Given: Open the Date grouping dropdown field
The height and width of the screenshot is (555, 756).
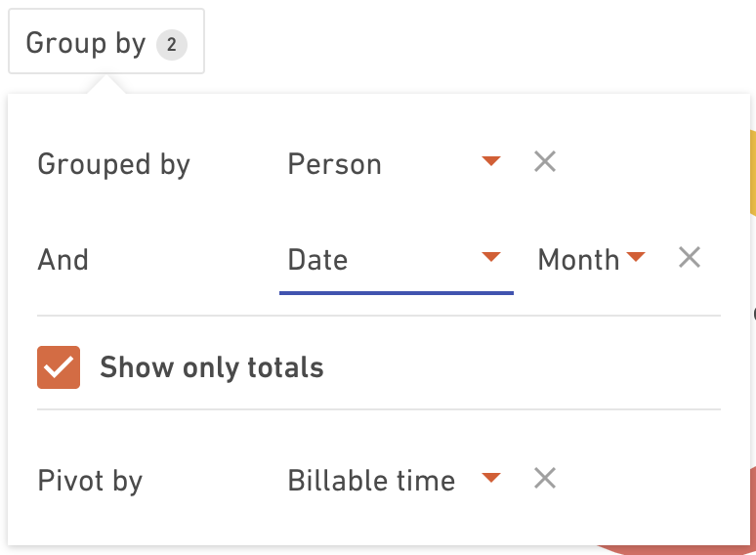Looking at the screenshot, I should click(397, 260).
